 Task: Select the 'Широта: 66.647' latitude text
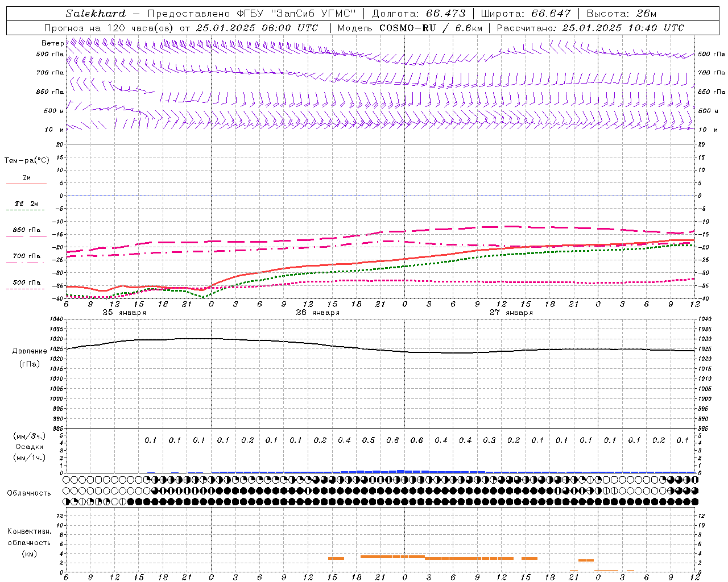click(526, 14)
